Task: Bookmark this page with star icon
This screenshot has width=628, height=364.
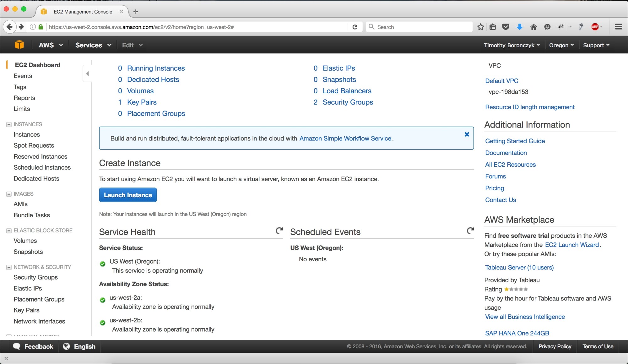Action: pos(480,27)
